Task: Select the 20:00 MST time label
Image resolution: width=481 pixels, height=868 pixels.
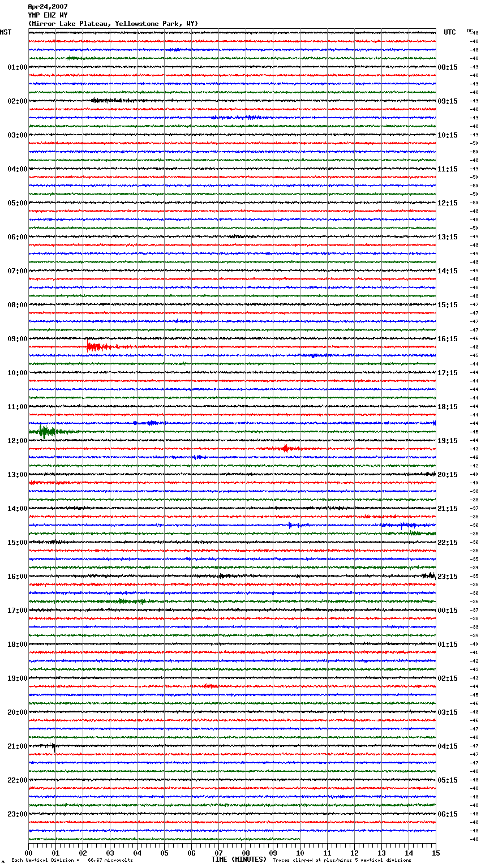Action: click(18, 712)
